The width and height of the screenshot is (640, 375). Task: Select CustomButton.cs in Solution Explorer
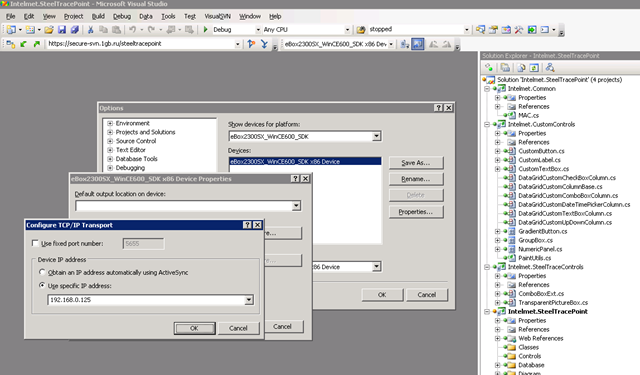click(x=541, y=151)
